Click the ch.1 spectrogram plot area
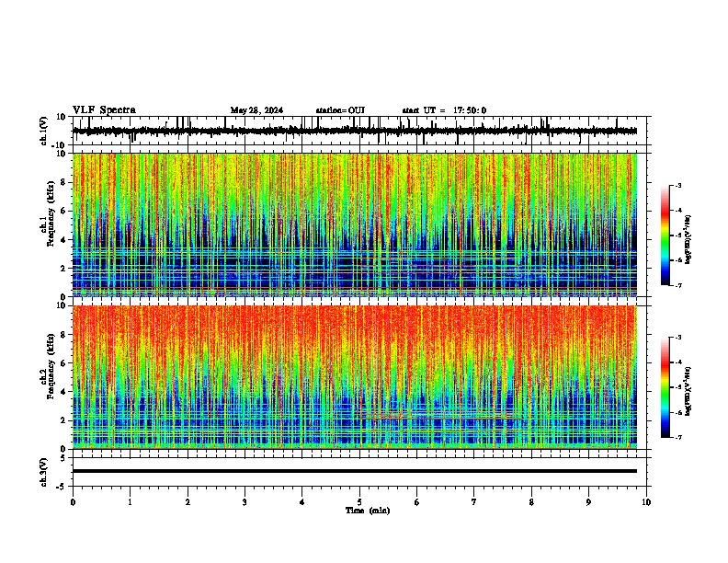 [355, 224]
